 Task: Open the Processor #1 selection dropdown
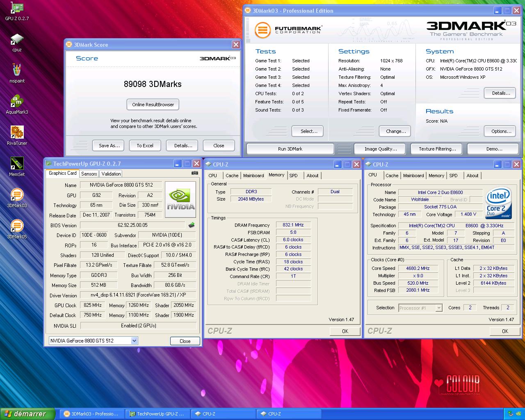tap(439, 308)
